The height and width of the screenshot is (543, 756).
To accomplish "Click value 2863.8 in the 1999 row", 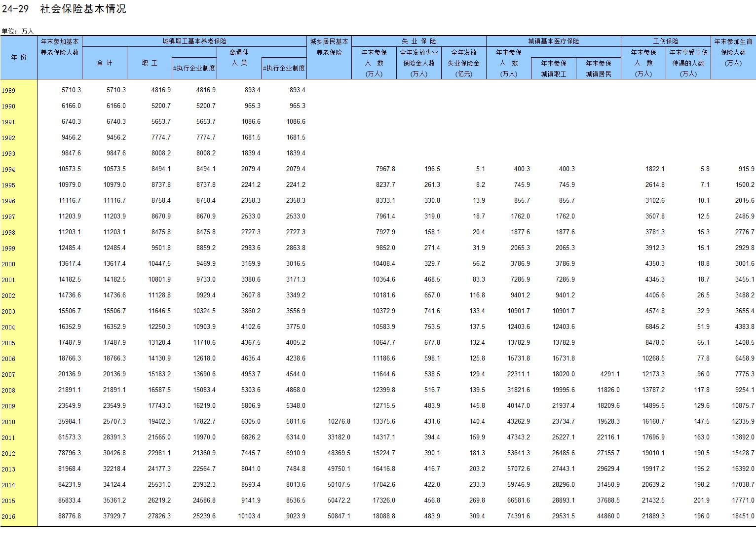I will click(x=296, y=248).
